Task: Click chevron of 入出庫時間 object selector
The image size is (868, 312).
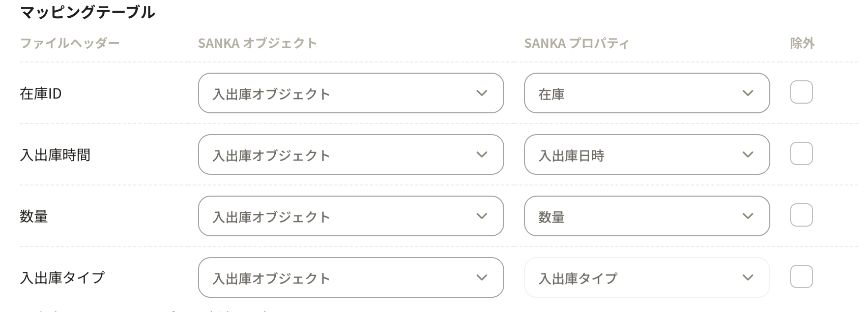Action: (481, 154)
